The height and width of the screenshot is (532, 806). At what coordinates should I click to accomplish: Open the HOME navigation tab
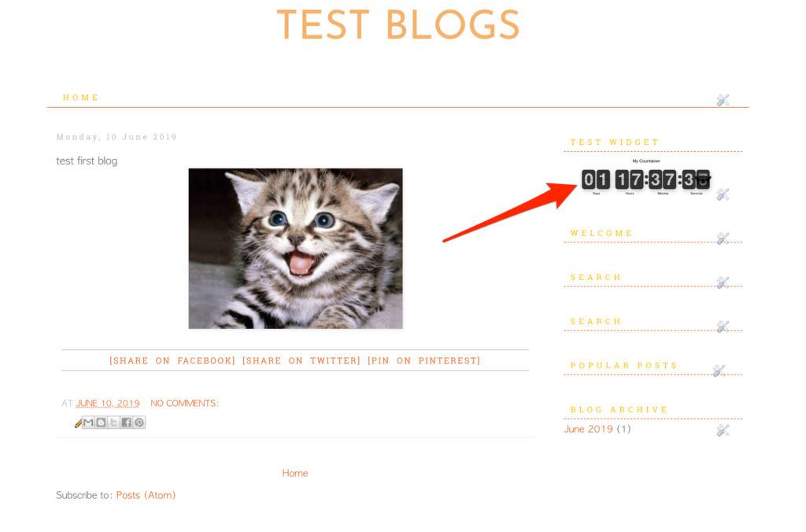point(81,97)
